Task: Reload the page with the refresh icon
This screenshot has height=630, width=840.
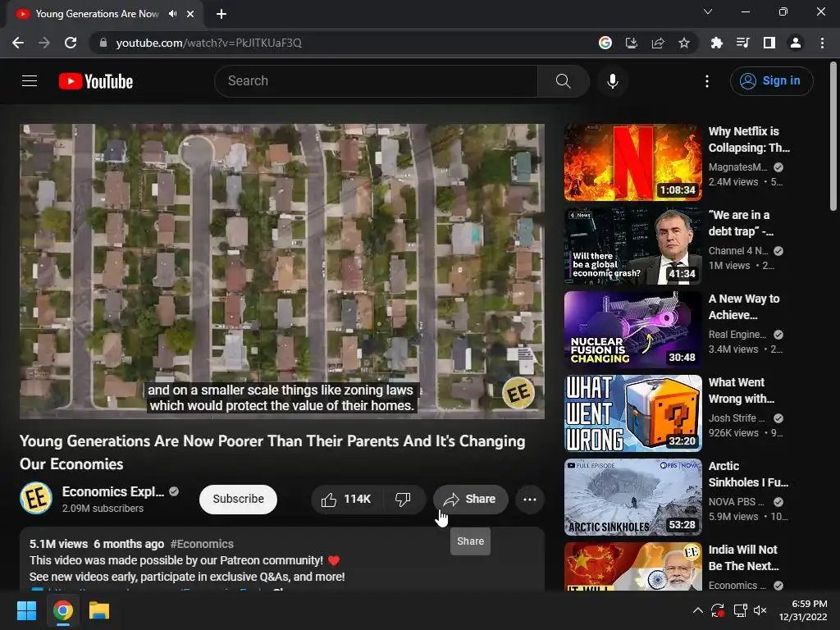Action: point(71,43)
